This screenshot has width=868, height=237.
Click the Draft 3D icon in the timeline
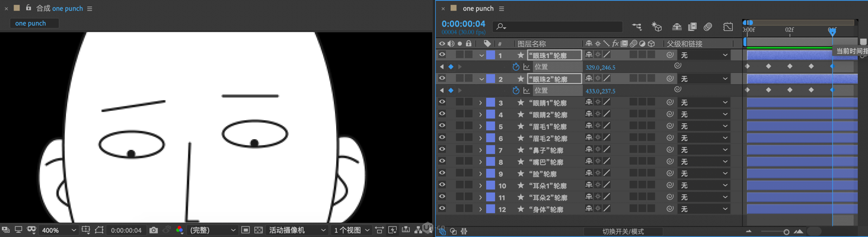tap(656, 27)
